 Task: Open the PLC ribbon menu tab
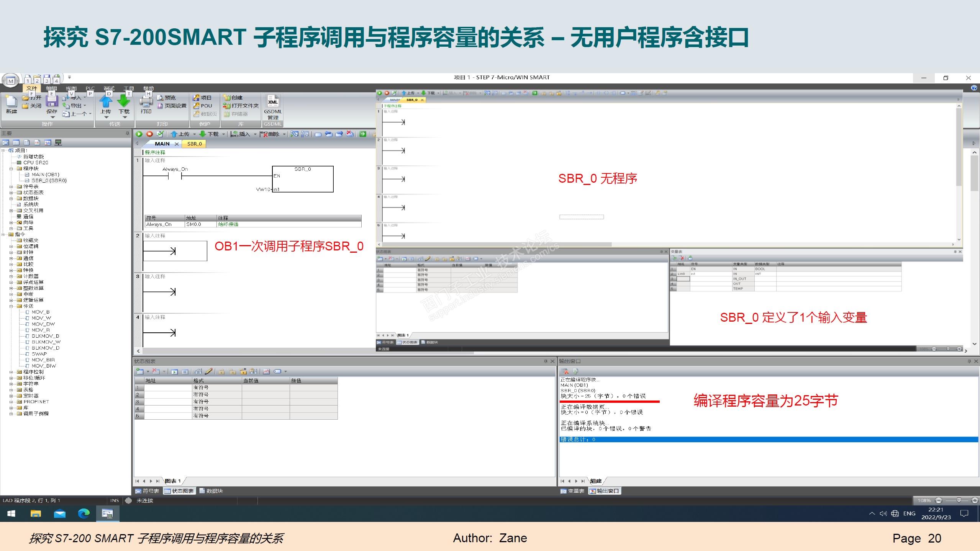tap(90, 88)
